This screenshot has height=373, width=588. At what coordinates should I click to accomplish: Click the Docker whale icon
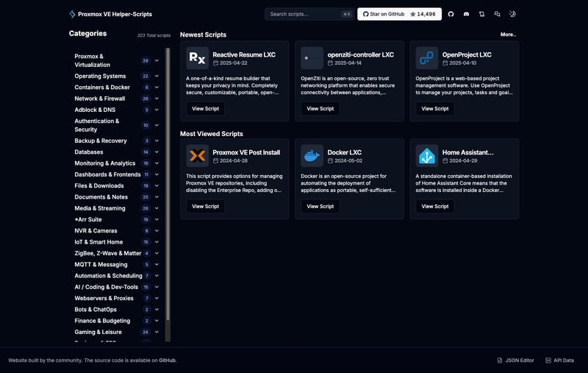312,156
